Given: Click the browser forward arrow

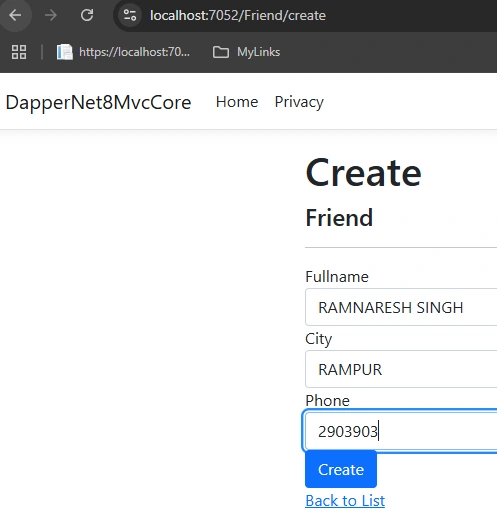Looking at the screenshot, I should click(51, 15).
